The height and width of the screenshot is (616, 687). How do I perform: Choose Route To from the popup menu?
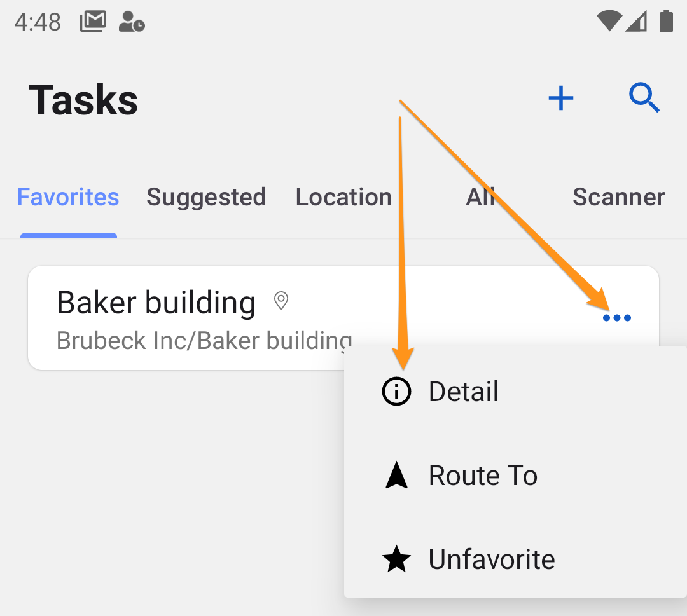pyautogui.click(x=515, y=475)
